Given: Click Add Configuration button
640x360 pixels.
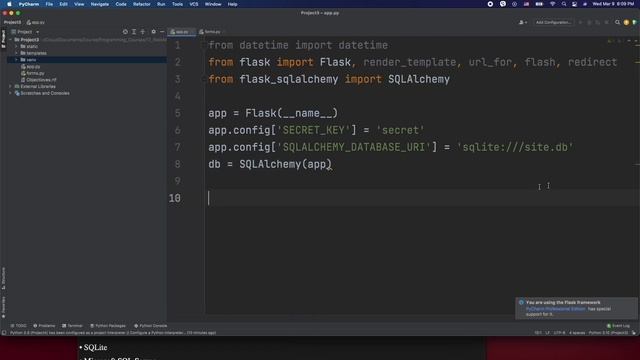Looking at the screenshot, I should (553, 22).
